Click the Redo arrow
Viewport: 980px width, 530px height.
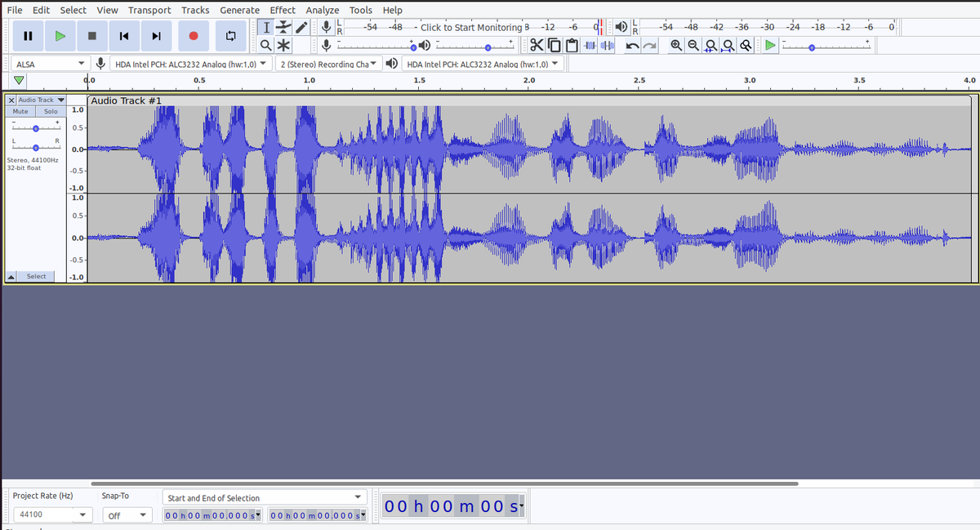click(649, 45)
